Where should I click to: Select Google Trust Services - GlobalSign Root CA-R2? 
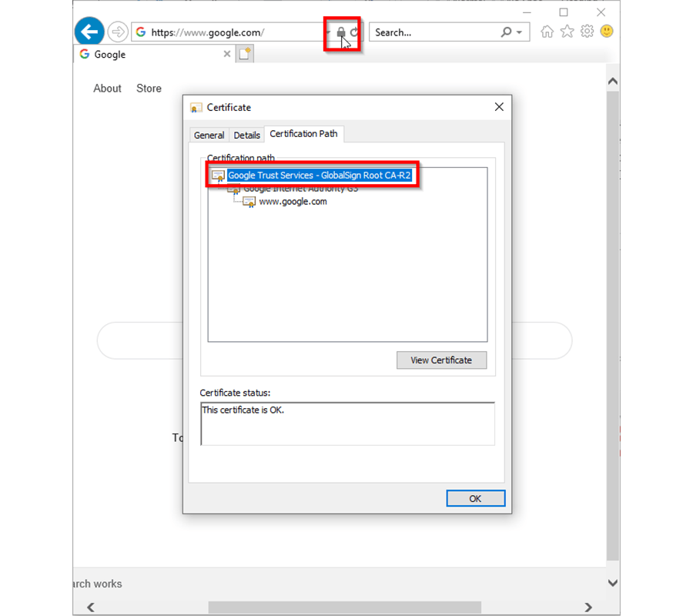(x=319, y=176)
